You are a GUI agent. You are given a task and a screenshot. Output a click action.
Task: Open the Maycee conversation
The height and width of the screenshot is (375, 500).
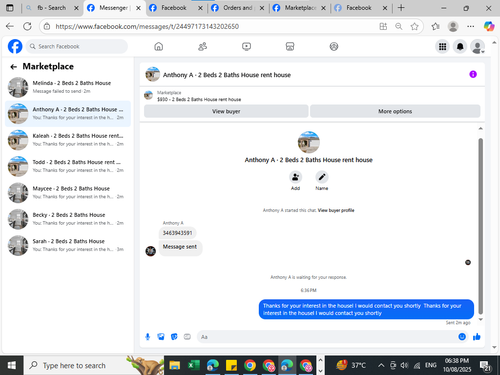tap(68, 192)
